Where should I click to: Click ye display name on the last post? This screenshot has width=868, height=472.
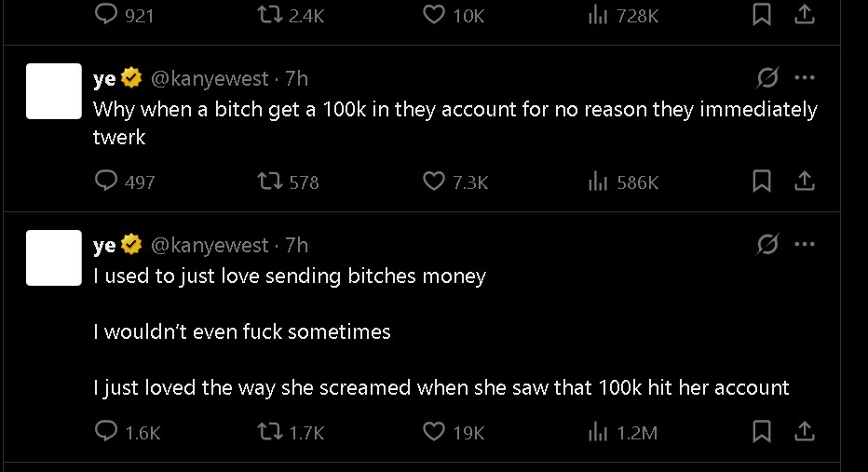(104, 246)
